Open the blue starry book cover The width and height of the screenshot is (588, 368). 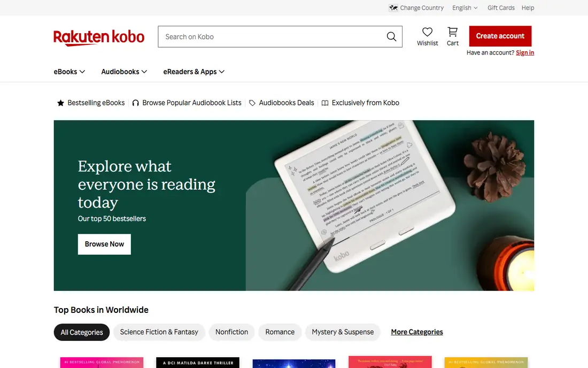(293, 364)
